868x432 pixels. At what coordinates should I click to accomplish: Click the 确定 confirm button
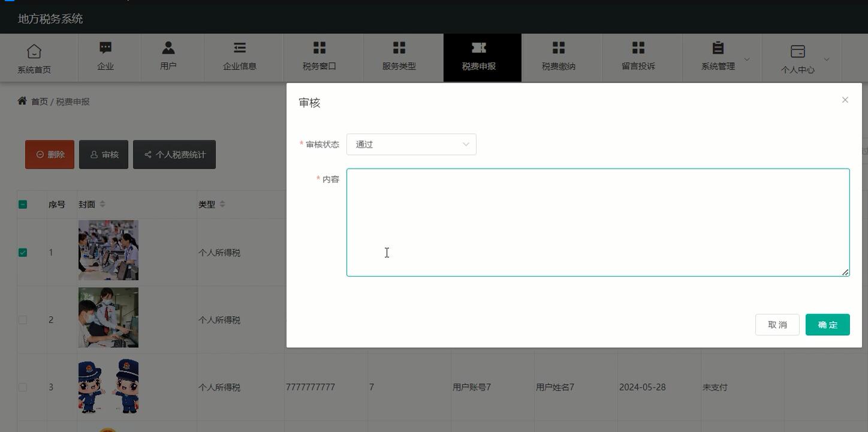click(x=827, y=325)
